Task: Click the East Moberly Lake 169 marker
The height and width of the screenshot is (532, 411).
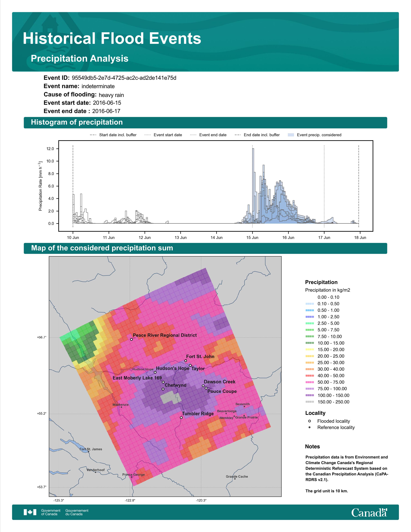Action: pos(163,382)
